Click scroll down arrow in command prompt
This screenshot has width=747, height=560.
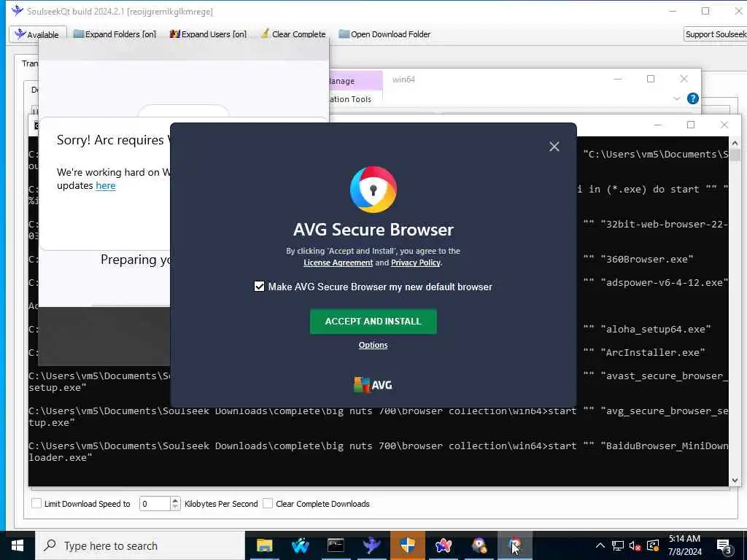[x=735, y=480]
